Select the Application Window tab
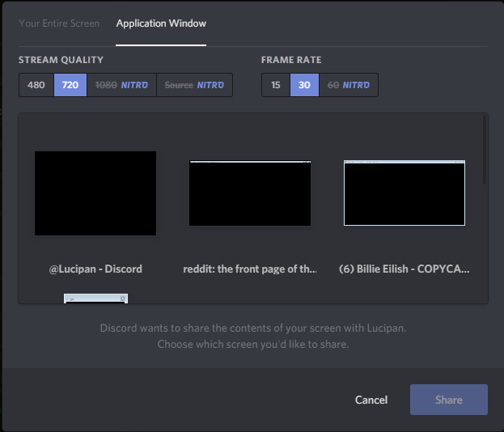 161,23
